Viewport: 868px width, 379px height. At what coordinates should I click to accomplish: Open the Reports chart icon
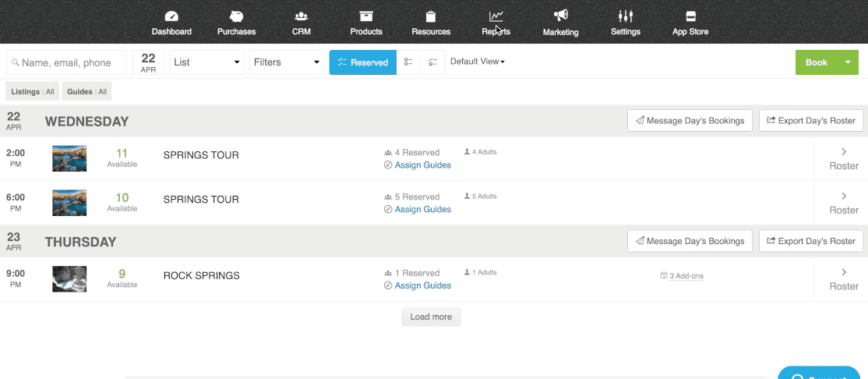[x=496, y=16]
